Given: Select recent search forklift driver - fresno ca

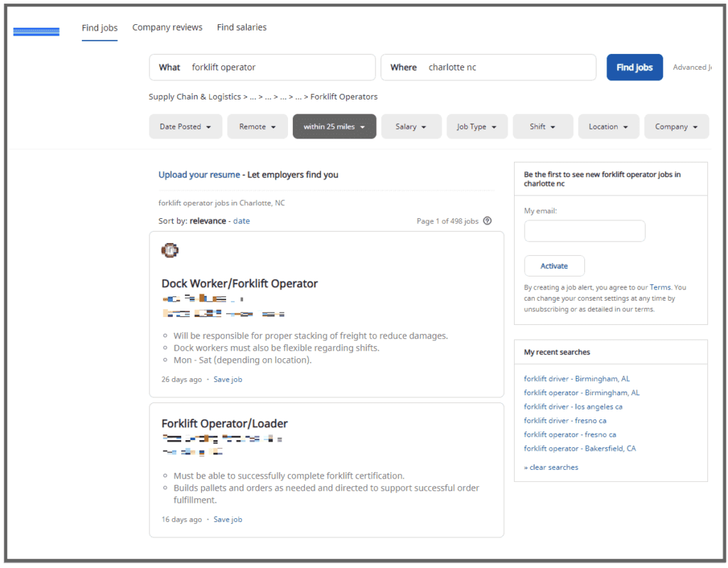Looking at the screenshot, I should click(565, 421).
